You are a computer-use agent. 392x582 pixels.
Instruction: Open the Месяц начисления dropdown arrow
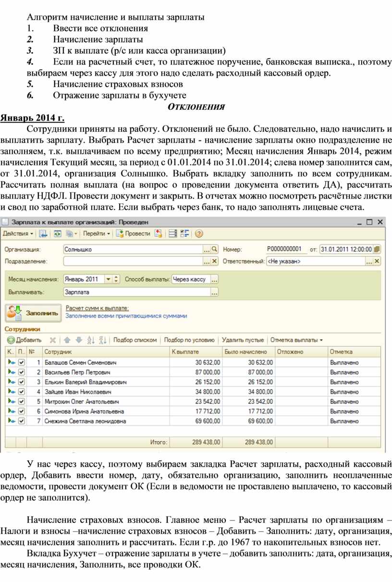pyautogui.click(x=108, y=279)
